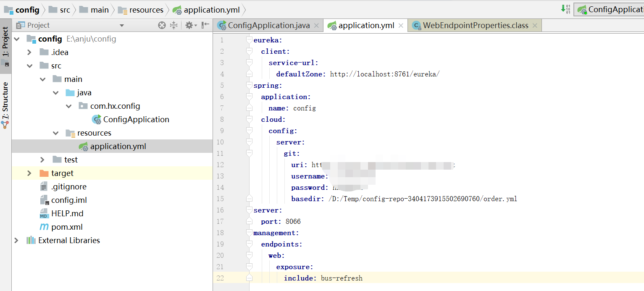Expand External Libraries node

(x=16, y=241)
